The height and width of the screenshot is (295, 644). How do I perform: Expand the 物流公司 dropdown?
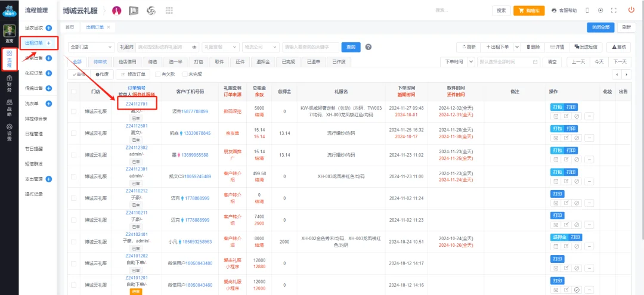259,47
